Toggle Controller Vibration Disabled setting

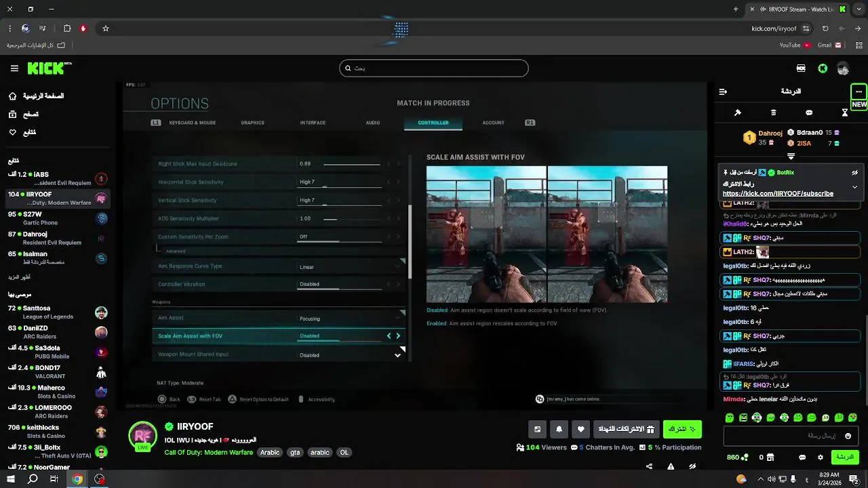pos(279,284)
